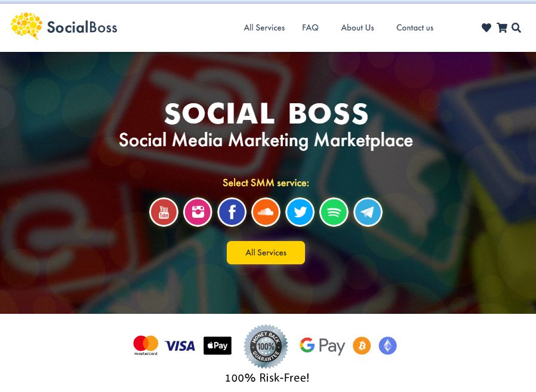The width and height of the screenshot is (536, 392).
Task: Open the Facebook service icon
Action: [x=232, y=212]
